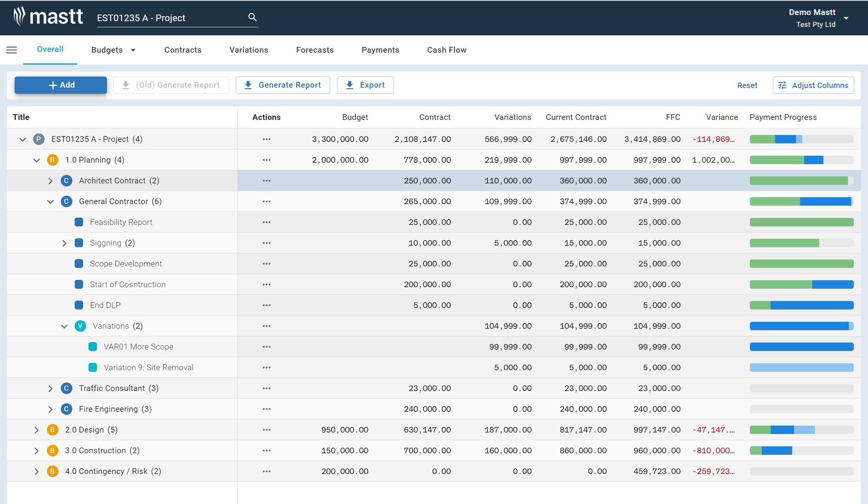Image resolution: width=868 pixels, height=504 pixels.
Task: Open actions menu for Traffic Consultant
Action: (x=267, y=388)
